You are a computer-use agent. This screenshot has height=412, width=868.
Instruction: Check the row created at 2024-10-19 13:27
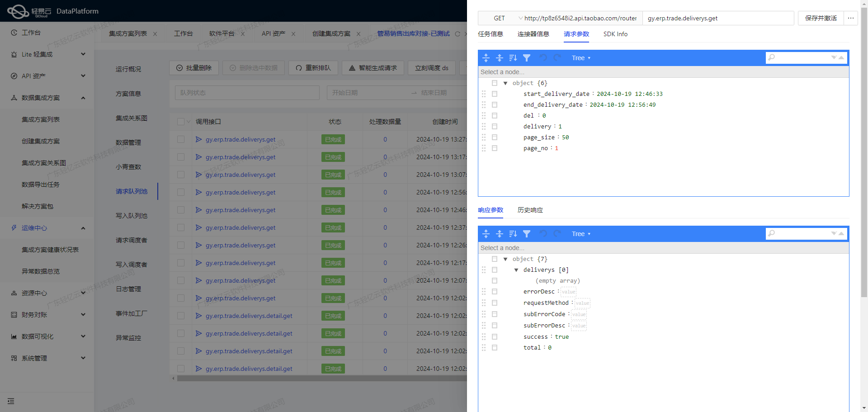(181, 139)
